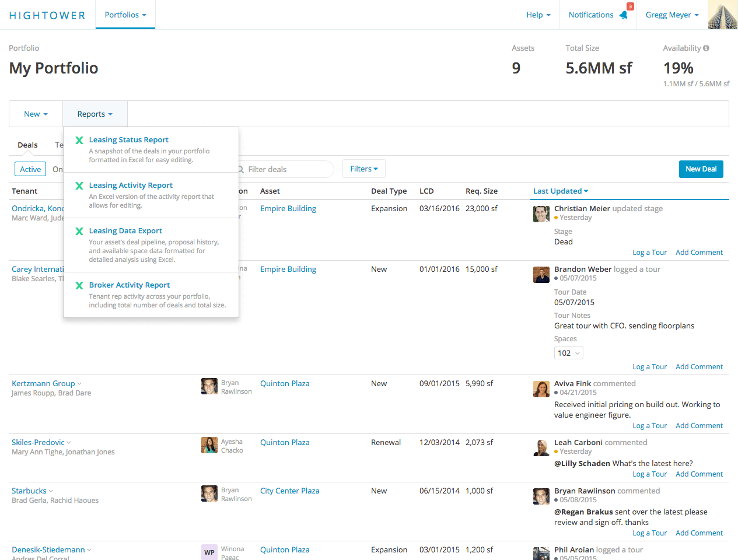Open the Skiles-Predovic tenant link
This screenshot has width=738, height=560.
point(38,442)
